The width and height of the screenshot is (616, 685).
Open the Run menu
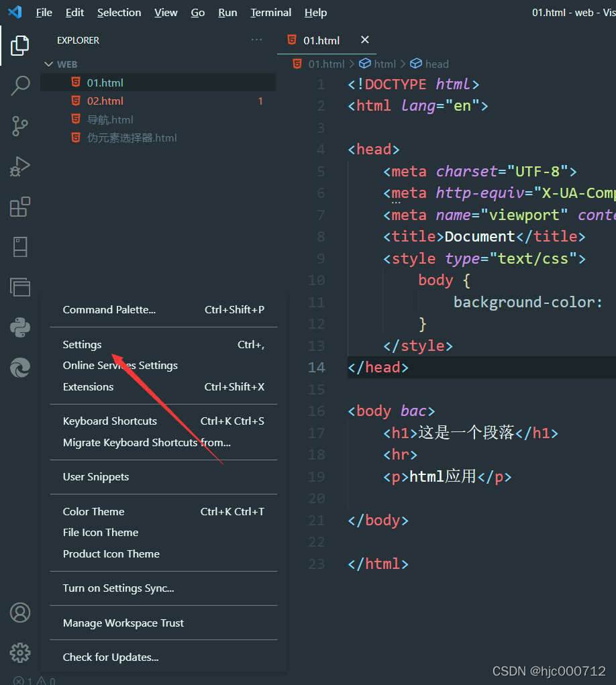[227, 13]
